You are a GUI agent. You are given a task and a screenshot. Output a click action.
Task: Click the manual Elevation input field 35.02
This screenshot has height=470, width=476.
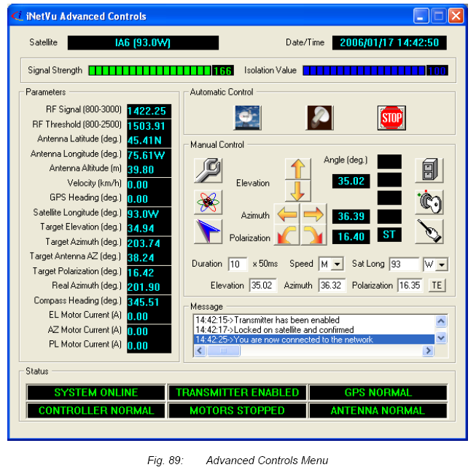pyautogui.click(x=262, y=285)
